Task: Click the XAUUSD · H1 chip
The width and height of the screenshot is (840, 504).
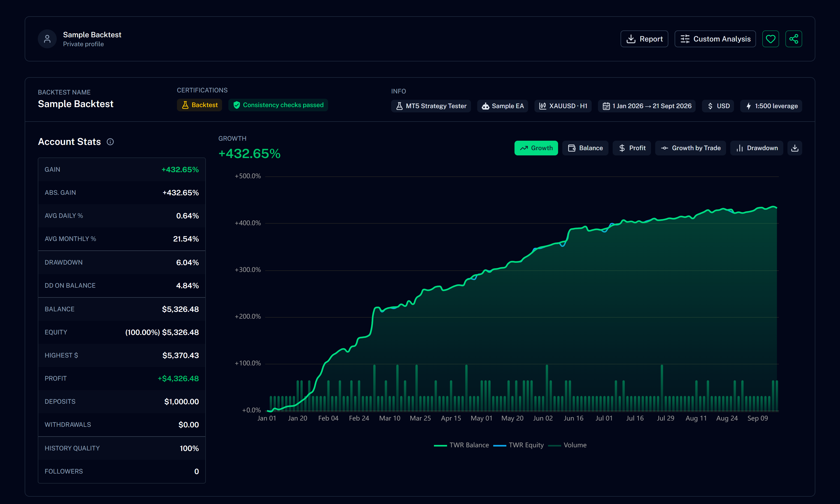Action: click(x=563, y=106)
